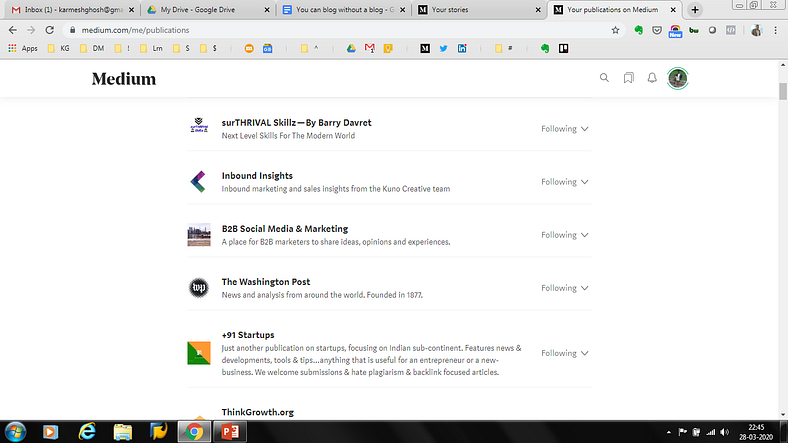788x443 pixels.
Task: Switch to the Gmail Inbox tab
Action: (73, 10)
